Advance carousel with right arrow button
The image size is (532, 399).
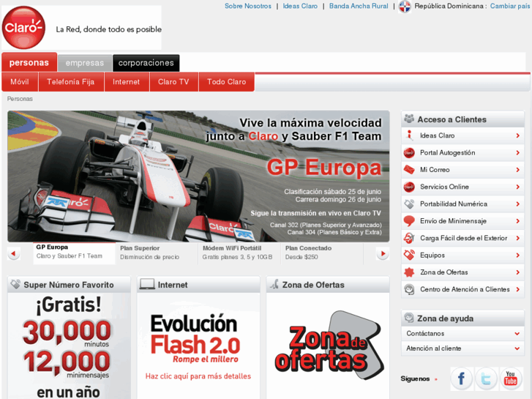(383, 253)
